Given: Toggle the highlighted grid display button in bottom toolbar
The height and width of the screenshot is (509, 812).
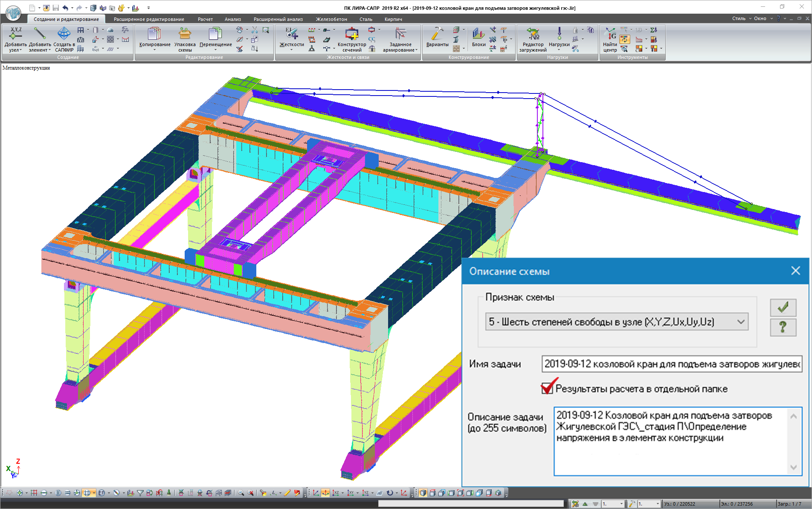Looking at the screenshot, I should [x=87, y=493].
